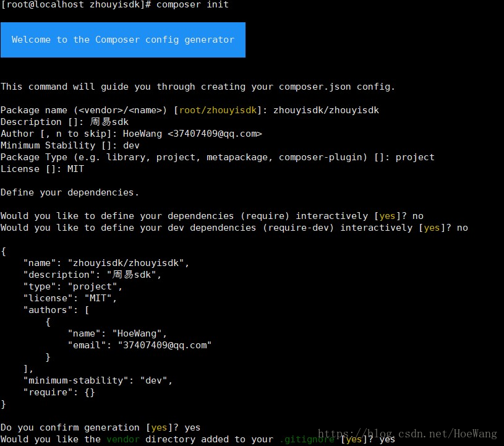Click the JSON line '"type": "project"'
This screenshot has width=504, height=446.
72,287
